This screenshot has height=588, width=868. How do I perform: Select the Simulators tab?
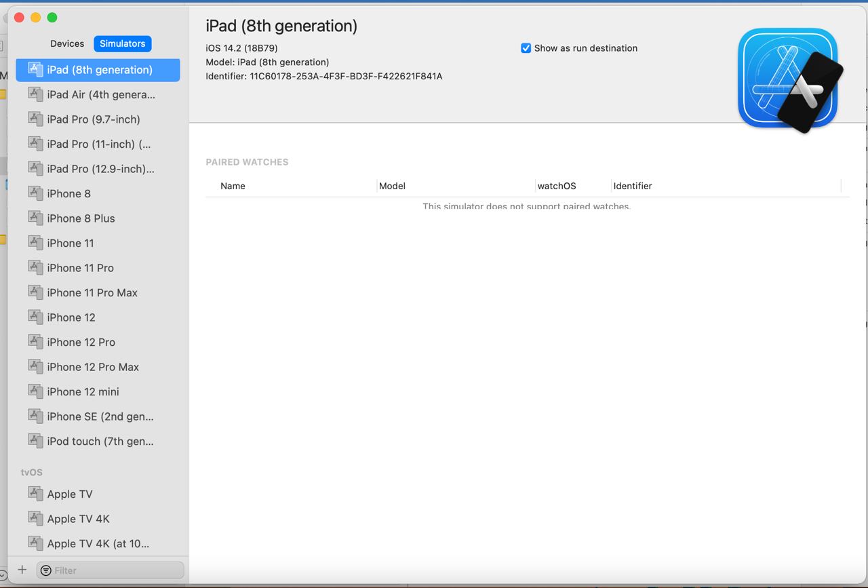(x=123, y=43)
